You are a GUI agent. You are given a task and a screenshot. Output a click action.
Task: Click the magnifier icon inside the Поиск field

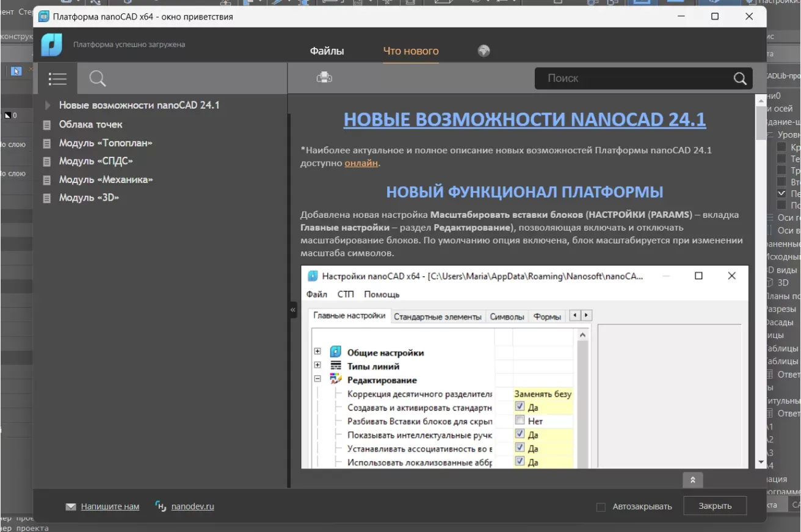click(x=739, y=78)
